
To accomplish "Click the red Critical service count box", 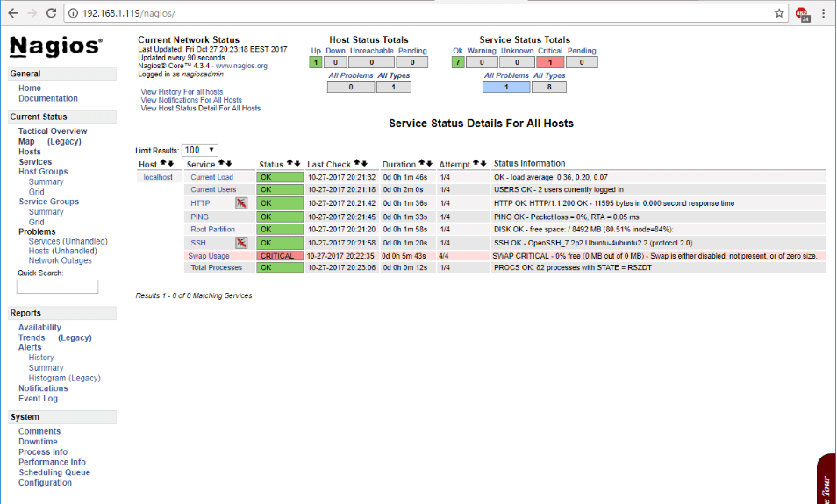I will click(x=550, y=62).
